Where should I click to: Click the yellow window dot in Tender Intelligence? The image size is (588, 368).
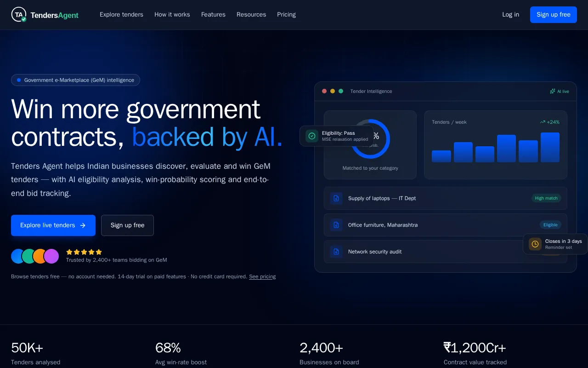point(333,91)
